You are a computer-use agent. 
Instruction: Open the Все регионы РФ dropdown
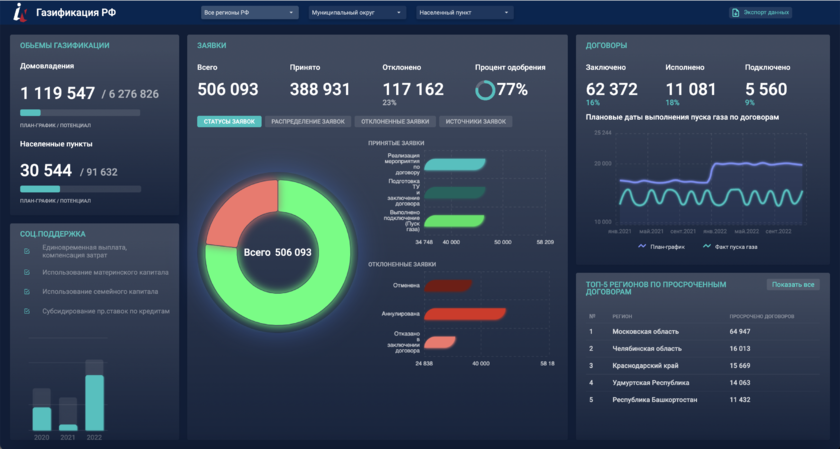(248, 13)
